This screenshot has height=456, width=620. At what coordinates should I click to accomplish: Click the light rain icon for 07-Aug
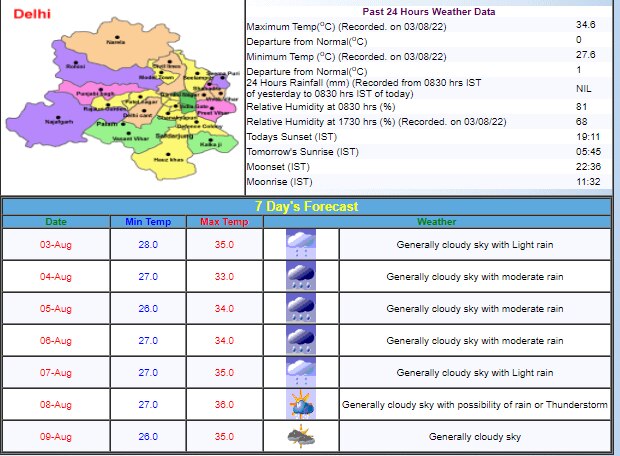click(x=301, y=372)
